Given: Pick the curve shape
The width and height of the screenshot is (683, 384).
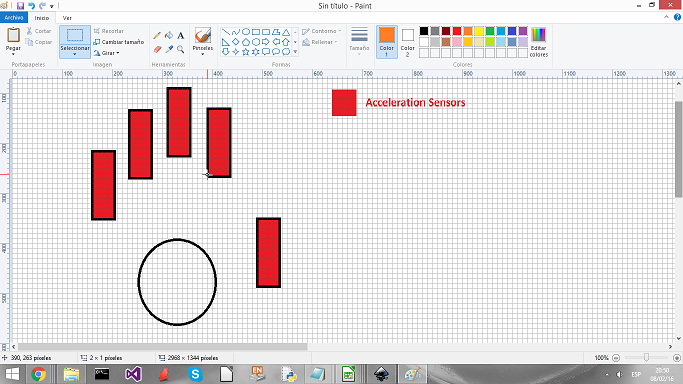Looking at the screenshot, I should [236, 32].
